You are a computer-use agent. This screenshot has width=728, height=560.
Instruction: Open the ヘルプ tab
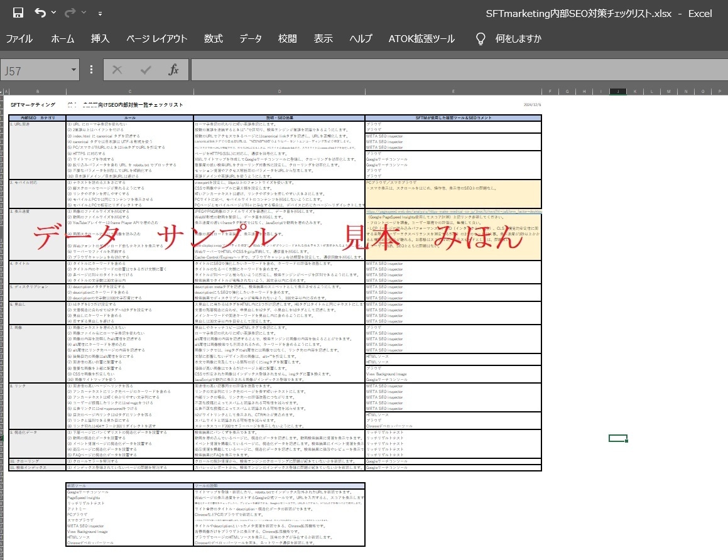(x=361, y=38)
